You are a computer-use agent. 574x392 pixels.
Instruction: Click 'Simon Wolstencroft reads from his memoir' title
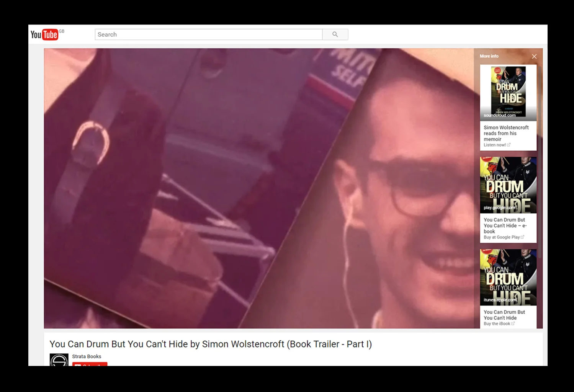[x=506, y=133]
